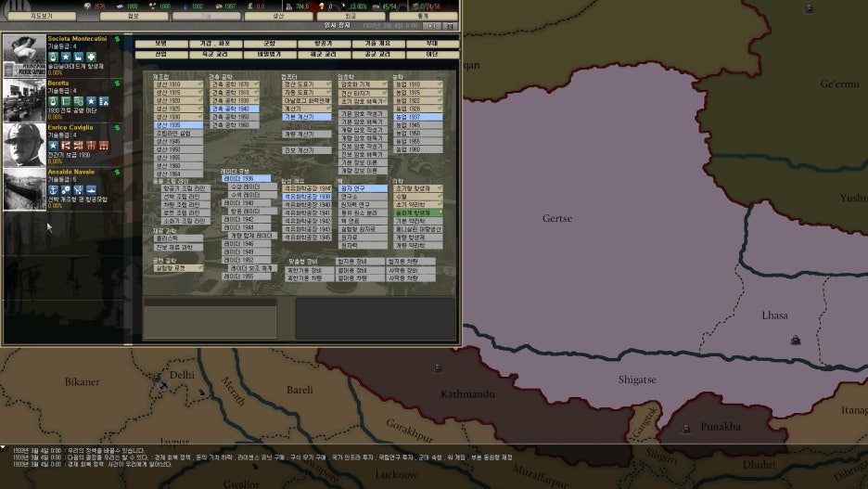
Task: Click the manpower icon showing 784.6
Action: 289,6
